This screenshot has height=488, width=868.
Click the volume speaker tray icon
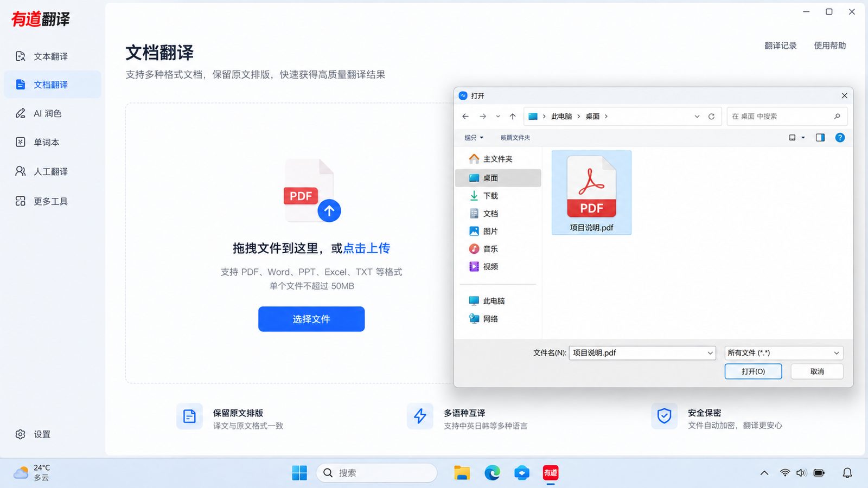[802, 473]
